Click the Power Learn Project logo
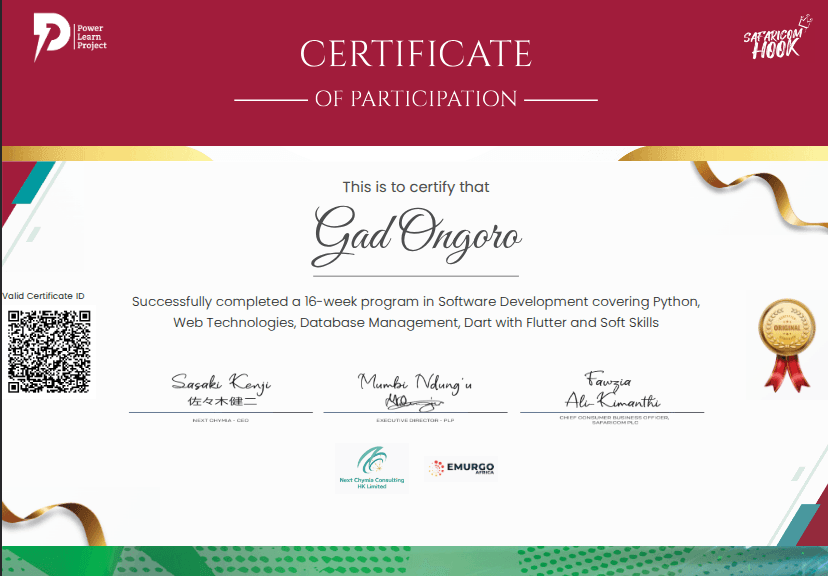828x576 pixels. pos(68,37)
